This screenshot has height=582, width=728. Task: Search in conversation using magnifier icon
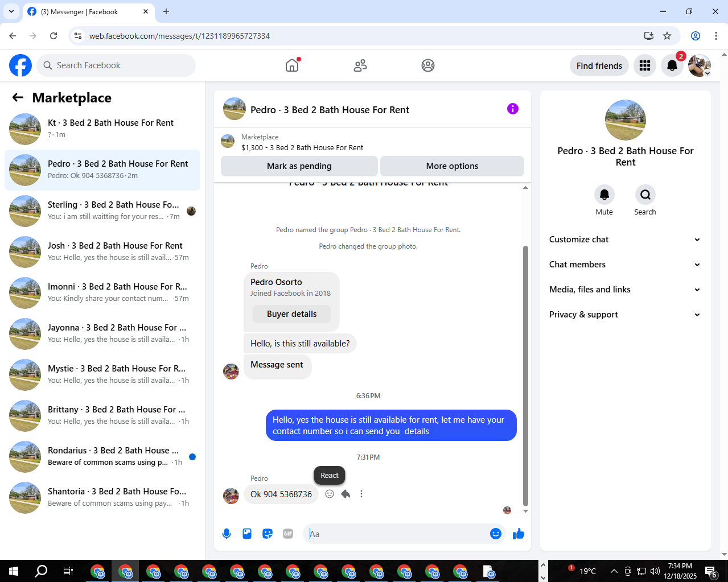645,195
